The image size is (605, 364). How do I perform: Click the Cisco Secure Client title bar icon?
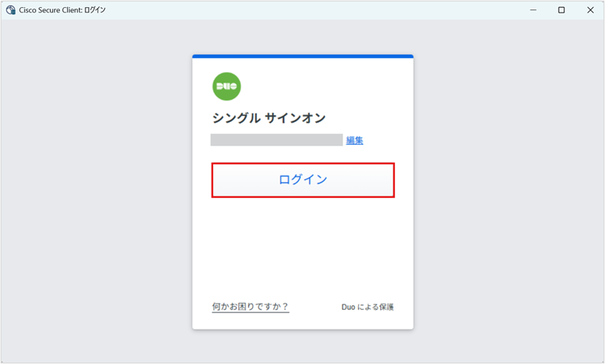pyautogui.click(x=11, y=10)
